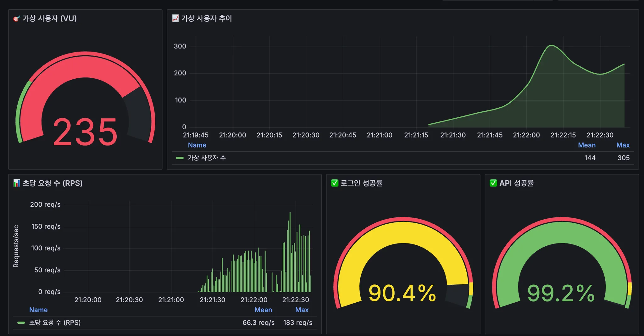Click the target icon beside 가상 사용자 (VU)
The image size is (644, 336).
(17, 19)
